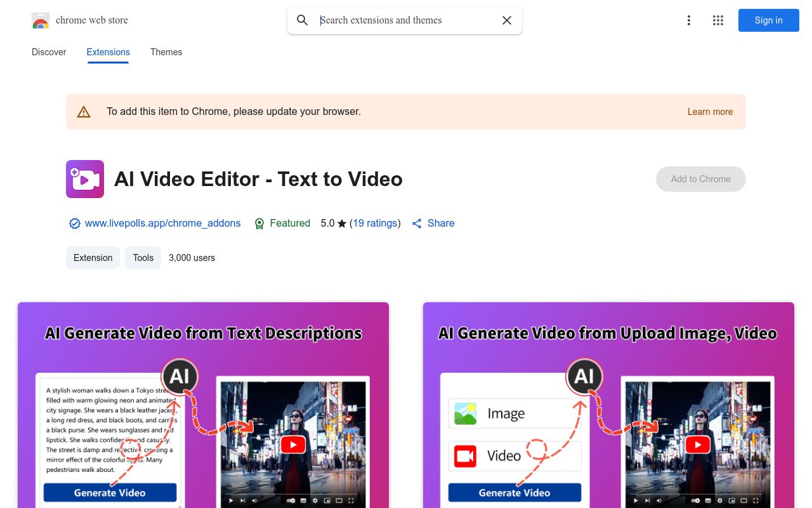
Task: Click the warning triangle icon in banner
Action: click(x=84, y=112)
